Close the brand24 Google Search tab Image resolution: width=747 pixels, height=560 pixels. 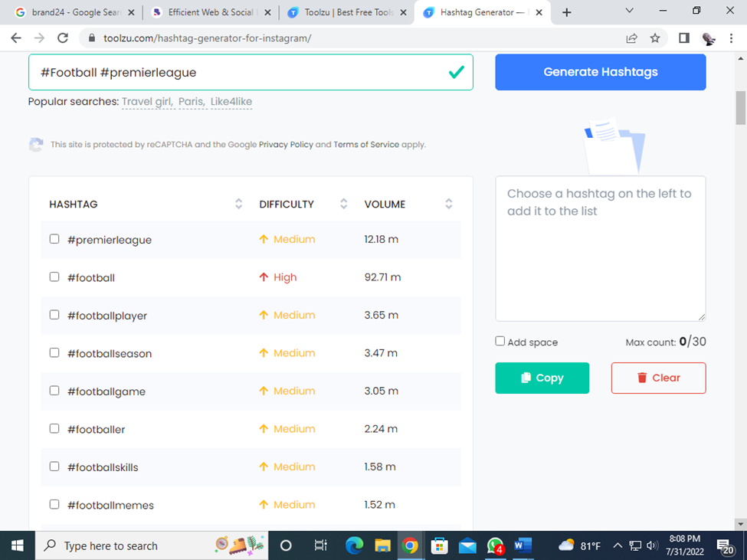[132, 12]
